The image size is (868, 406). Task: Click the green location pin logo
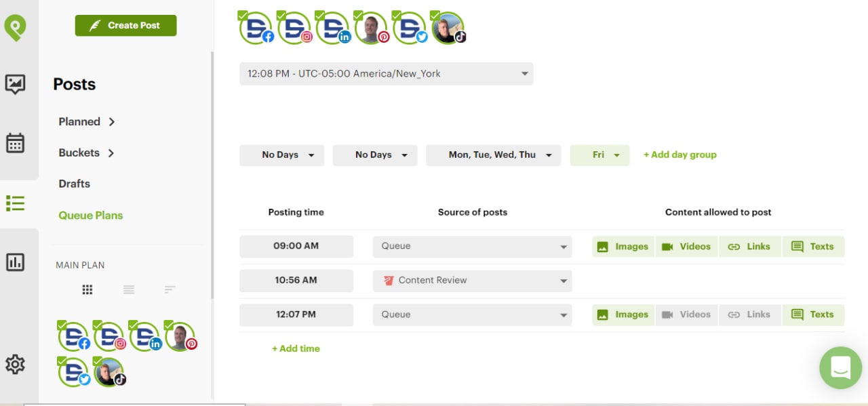(14, 28)
